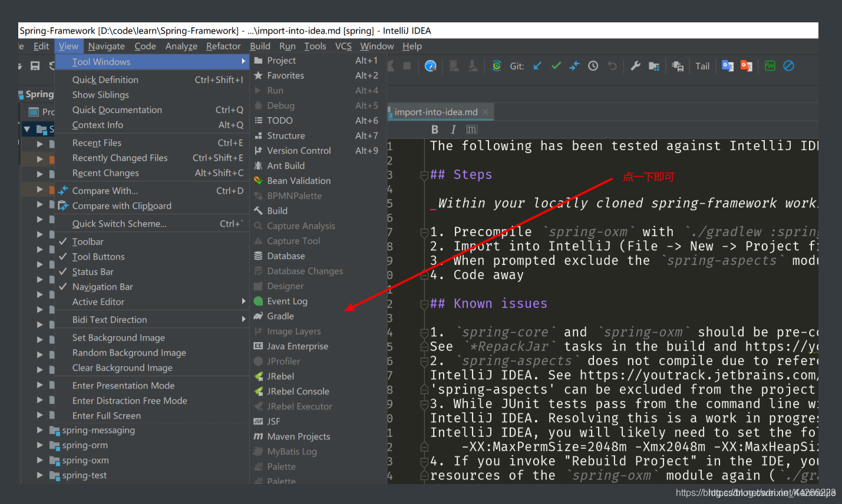The height and width of the screenshot is (504, 842).
Task: Expand the spring-oxm tree node arrow
Action: [x=39, y=460]
